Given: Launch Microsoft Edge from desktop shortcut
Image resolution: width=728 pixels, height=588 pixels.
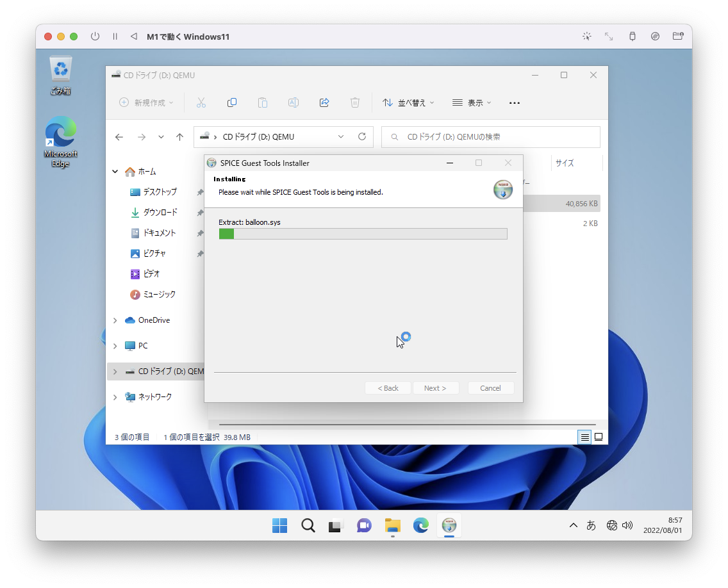Looking at the screenshot, I should pyautogui.click(x=61, y=142).
